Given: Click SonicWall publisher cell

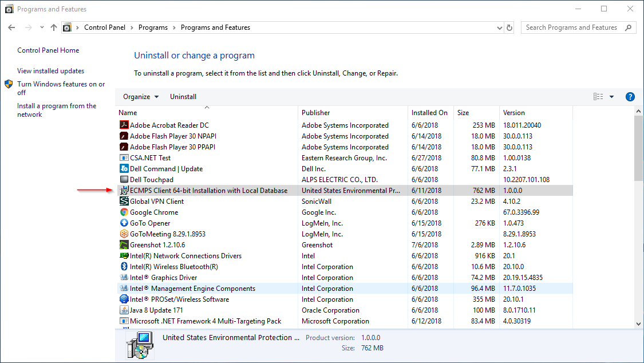Looking at the screenshot, I should click(316, 201).
